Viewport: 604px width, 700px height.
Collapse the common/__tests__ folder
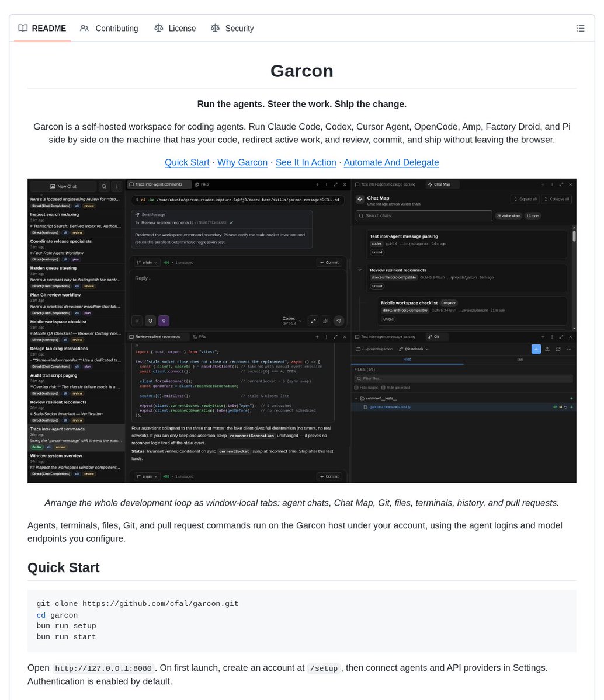(356, 398)
